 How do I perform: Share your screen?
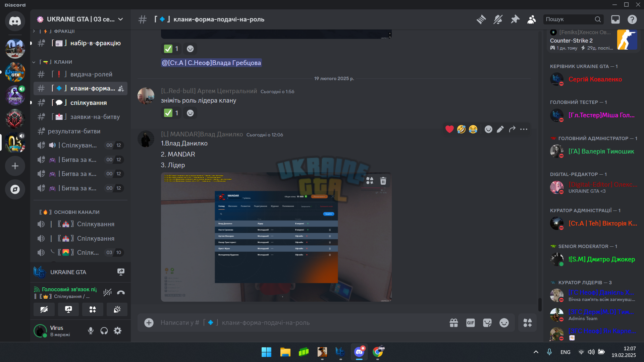click(x=68, y=309)
